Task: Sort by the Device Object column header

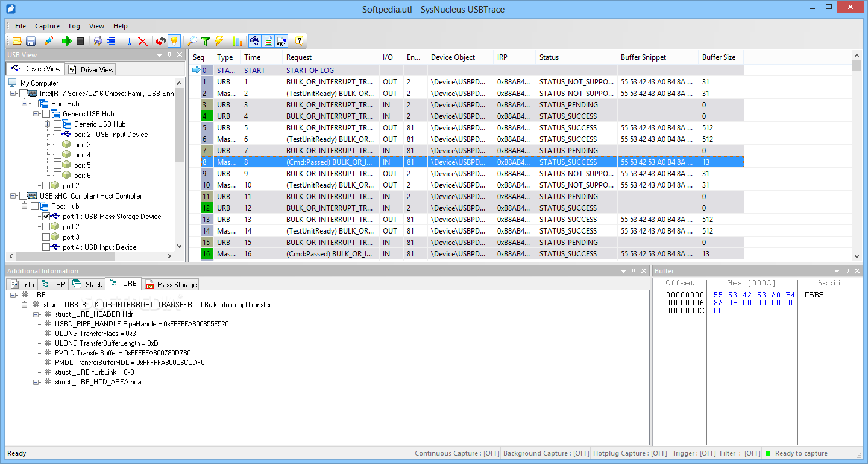Action: tap(461, 57)
